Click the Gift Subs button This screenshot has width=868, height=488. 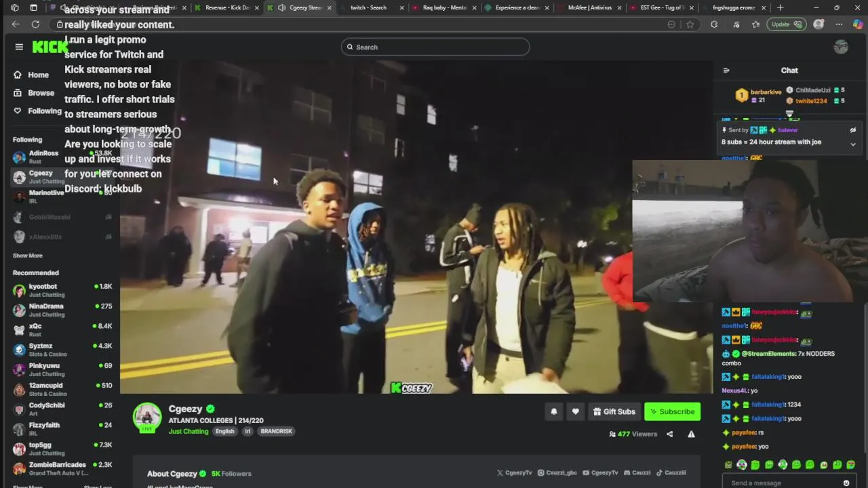pyautogui.click(x=614, y=411)
